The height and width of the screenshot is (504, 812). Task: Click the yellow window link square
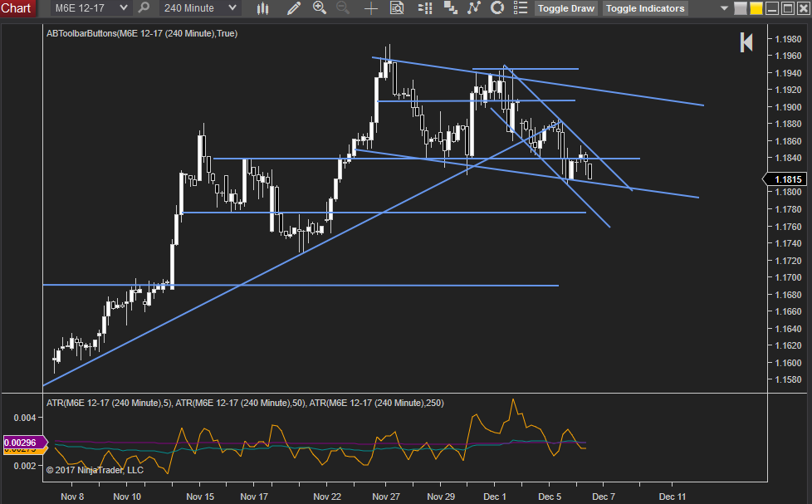point(756,8)
